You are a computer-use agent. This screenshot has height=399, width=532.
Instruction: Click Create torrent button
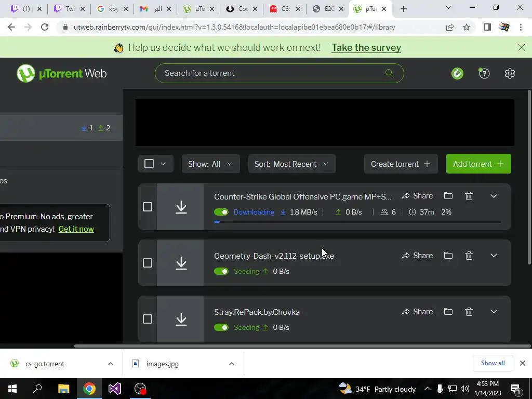(x=401, y=164)
